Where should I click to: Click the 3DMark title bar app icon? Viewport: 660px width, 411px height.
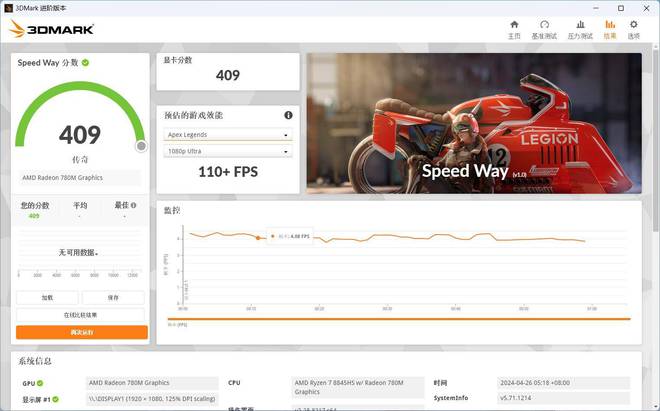pyautogui.click(x=8, y=8)
